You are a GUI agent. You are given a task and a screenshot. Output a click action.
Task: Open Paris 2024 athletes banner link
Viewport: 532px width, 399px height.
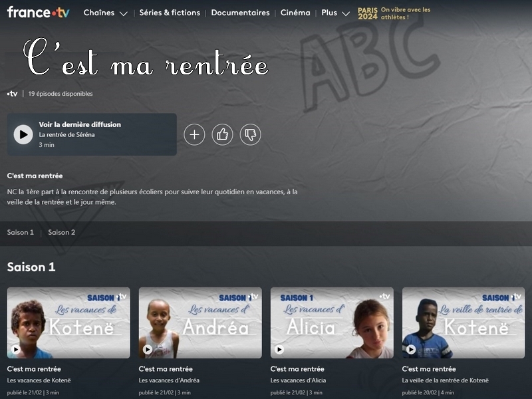[x=394, y=13]
